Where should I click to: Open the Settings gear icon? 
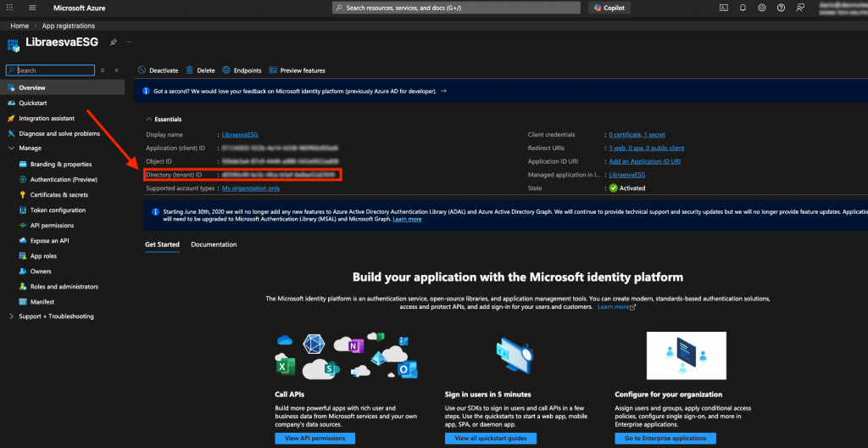(762, 8)
